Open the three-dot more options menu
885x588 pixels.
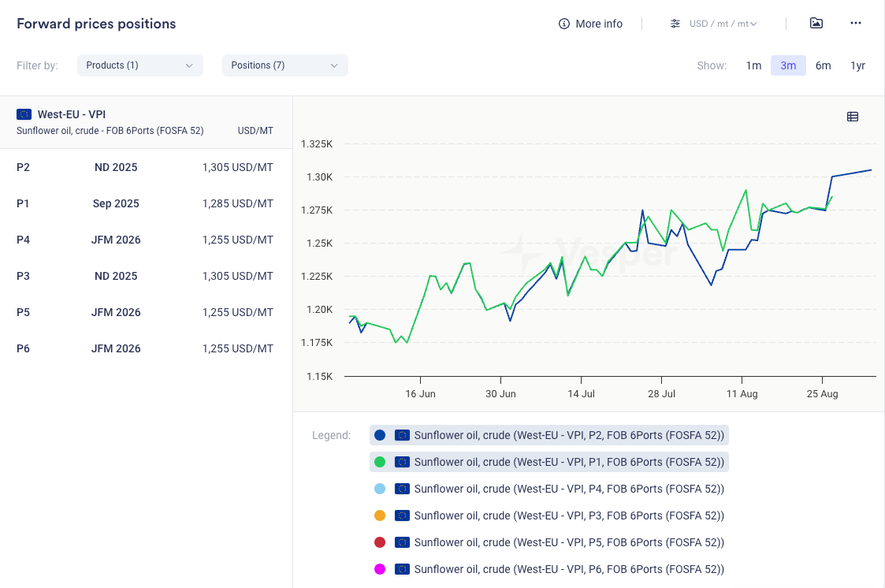pos(856,24)
